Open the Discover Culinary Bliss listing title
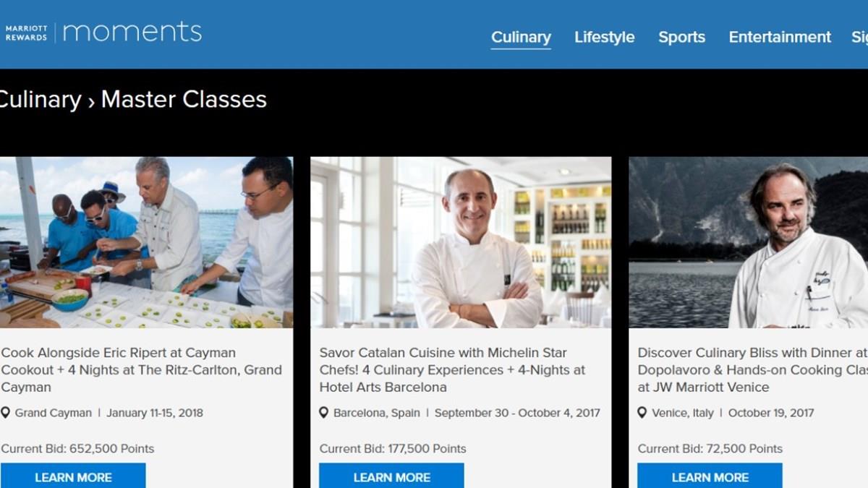 (752, 369)
